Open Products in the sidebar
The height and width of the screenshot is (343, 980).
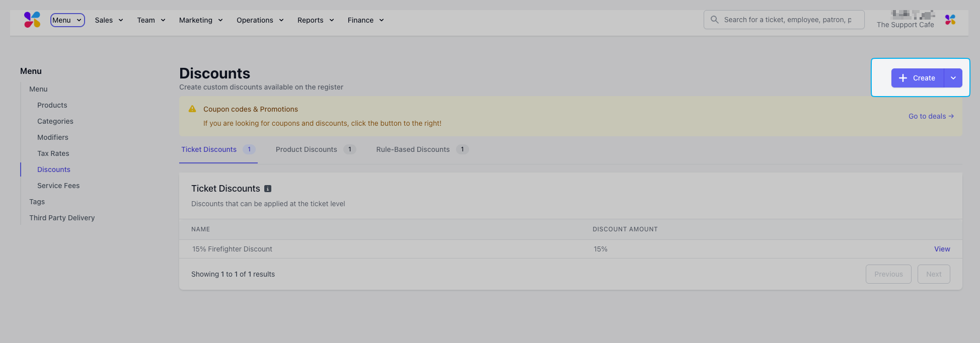(52, 105)
